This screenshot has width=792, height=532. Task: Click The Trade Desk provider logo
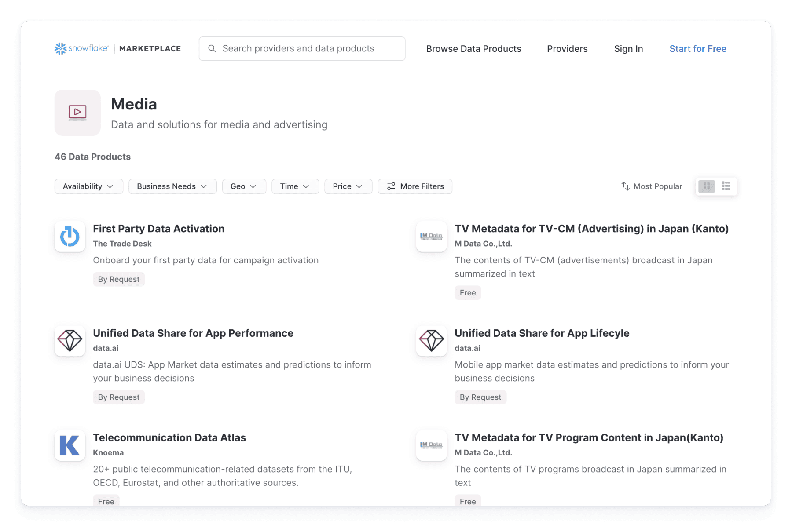coord(70,237)
